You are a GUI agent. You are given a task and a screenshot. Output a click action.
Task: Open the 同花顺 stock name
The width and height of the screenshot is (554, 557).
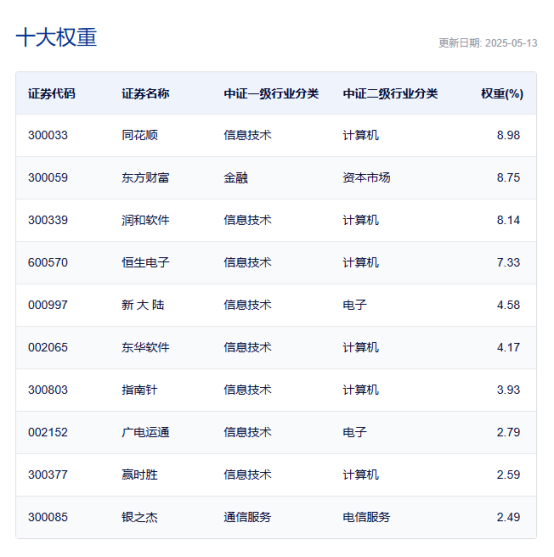click(x=140, y=135)
